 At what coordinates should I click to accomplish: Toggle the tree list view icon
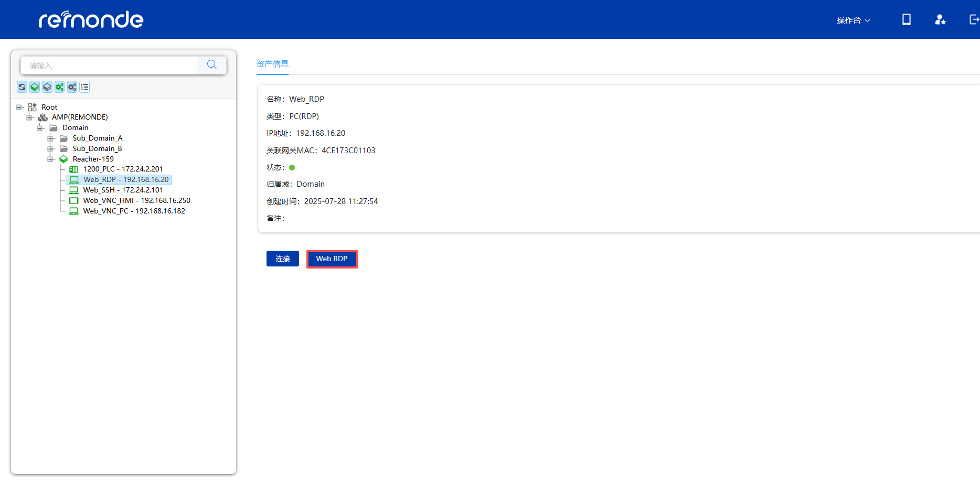(84, 87)
